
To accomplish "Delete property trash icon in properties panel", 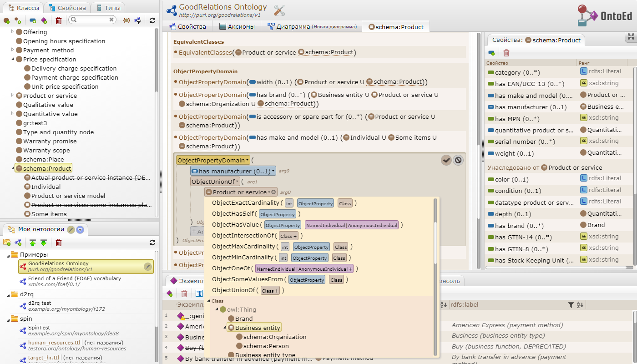I will pyautogui.click(x=506, y=53).
